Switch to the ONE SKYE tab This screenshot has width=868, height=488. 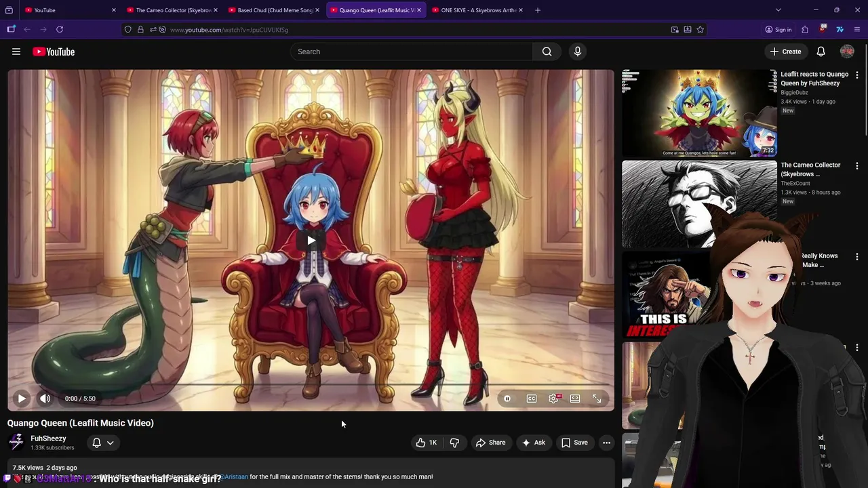coord(477,10)
